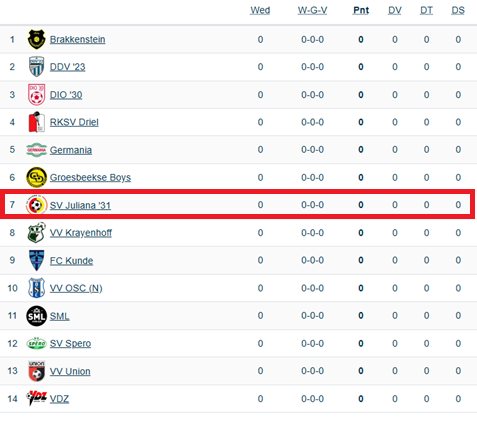Sort by the W-G-V column header
The width and height of the screenshot is (477, 422).
click(x=312, y=10)
